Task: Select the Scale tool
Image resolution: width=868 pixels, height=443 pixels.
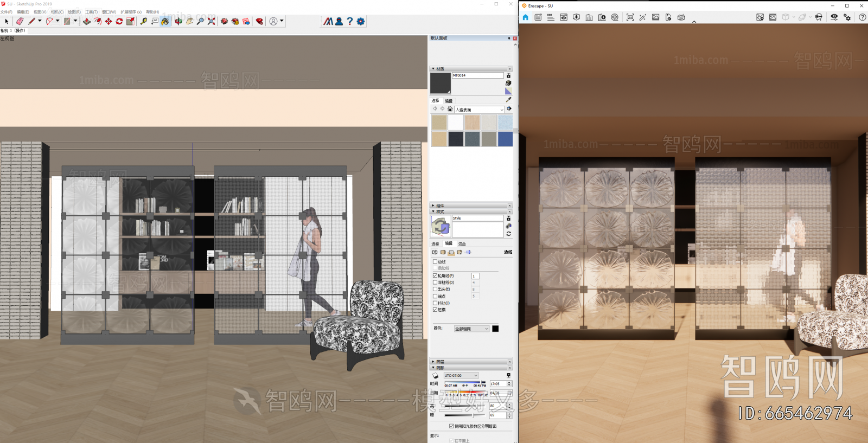Action: (x=130, y=21)
